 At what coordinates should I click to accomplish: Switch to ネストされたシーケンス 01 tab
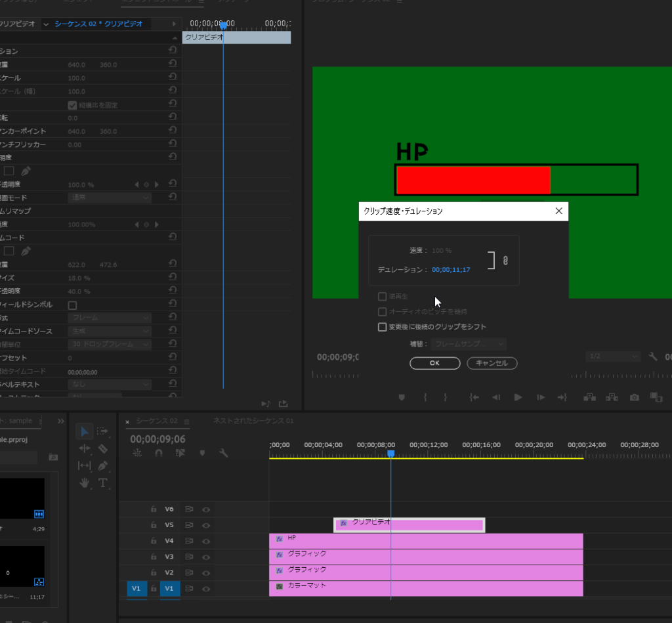pos(253,421)
